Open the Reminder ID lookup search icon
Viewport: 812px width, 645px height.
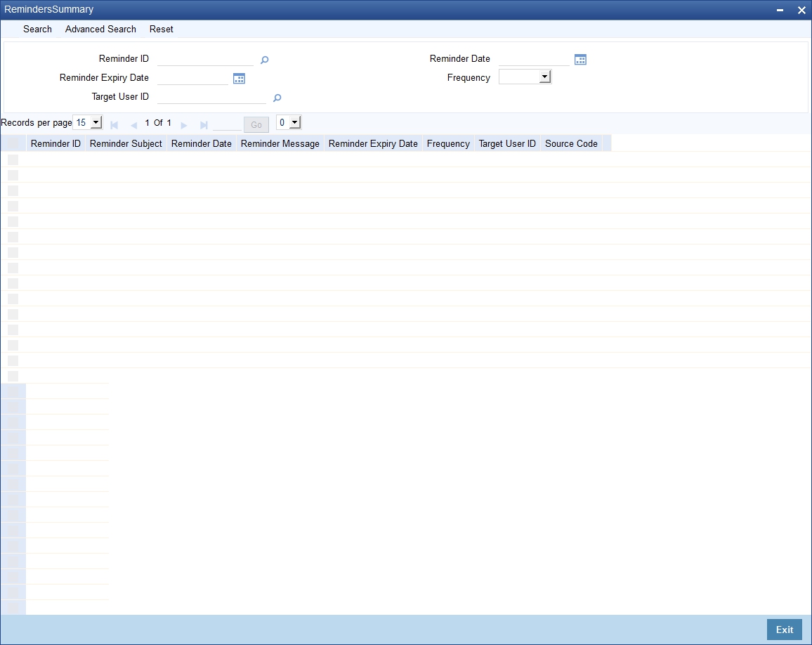[x=265, y=60]
